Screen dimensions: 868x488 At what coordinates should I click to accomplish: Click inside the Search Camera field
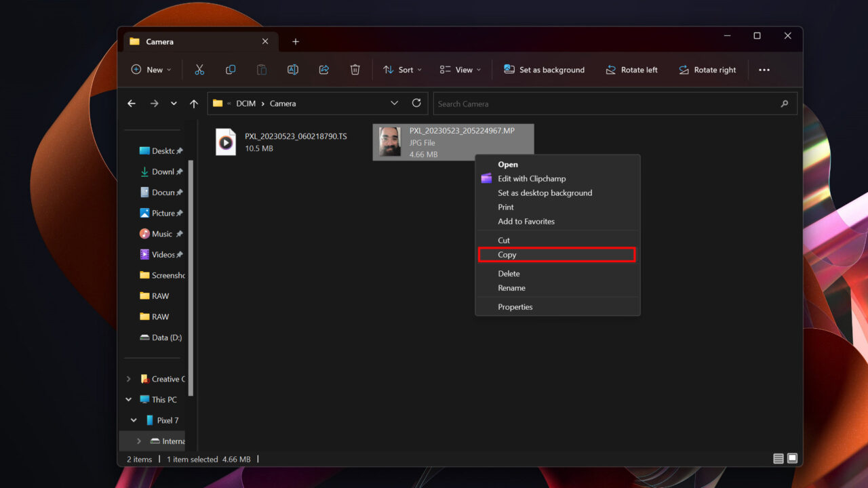pos(610,103)
